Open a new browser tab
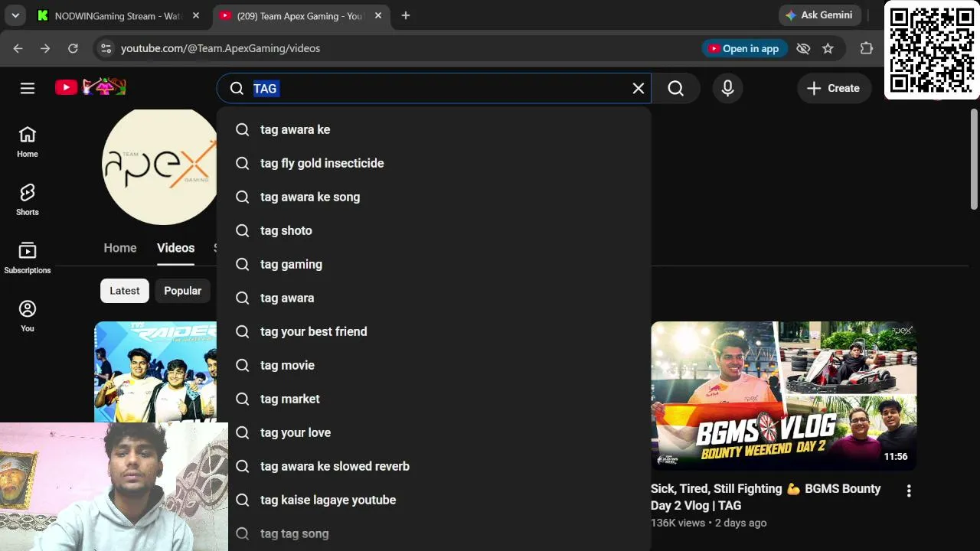 coord(406,15)
